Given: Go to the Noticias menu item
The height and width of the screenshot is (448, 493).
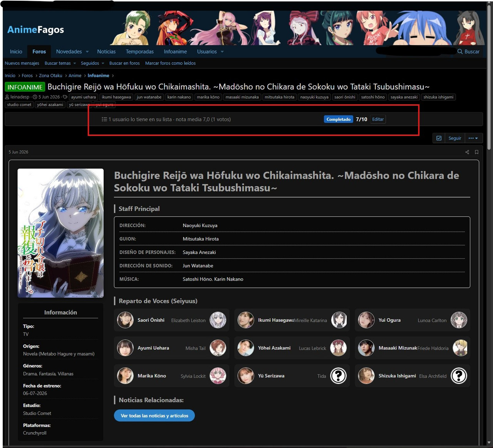Looking at the screenshot, I should tap(106, 52).
